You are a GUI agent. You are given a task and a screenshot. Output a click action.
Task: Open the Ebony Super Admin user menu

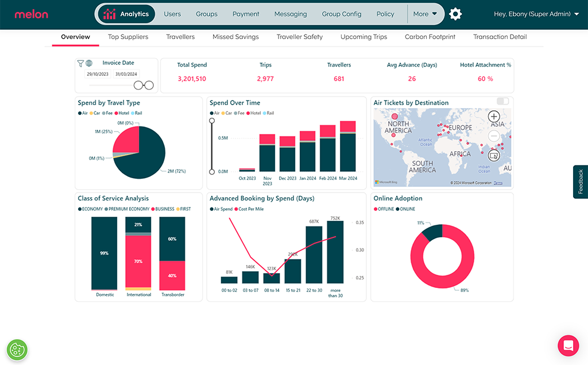click(536, 14)
